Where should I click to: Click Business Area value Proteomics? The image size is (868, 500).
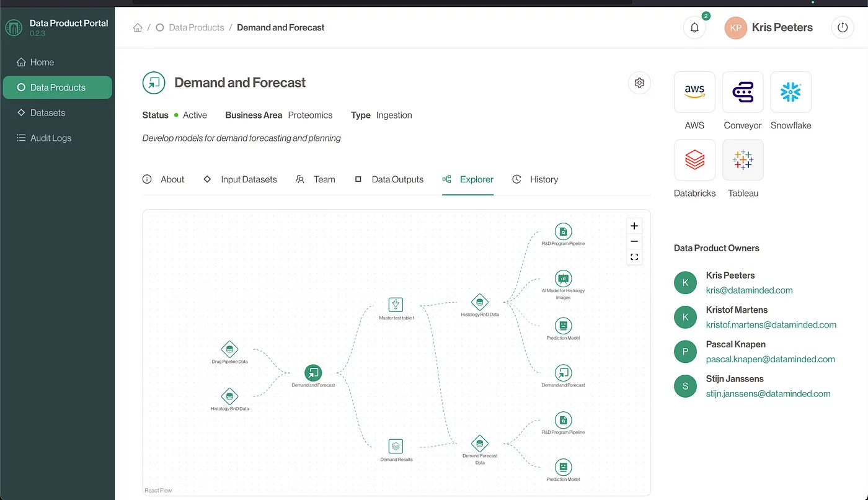(310, 115)
